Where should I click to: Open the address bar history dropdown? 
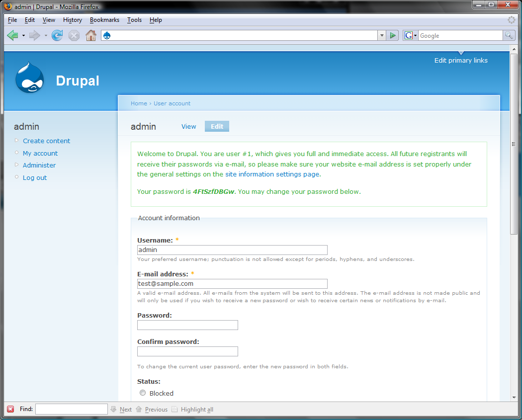click(x=382, y=35)
